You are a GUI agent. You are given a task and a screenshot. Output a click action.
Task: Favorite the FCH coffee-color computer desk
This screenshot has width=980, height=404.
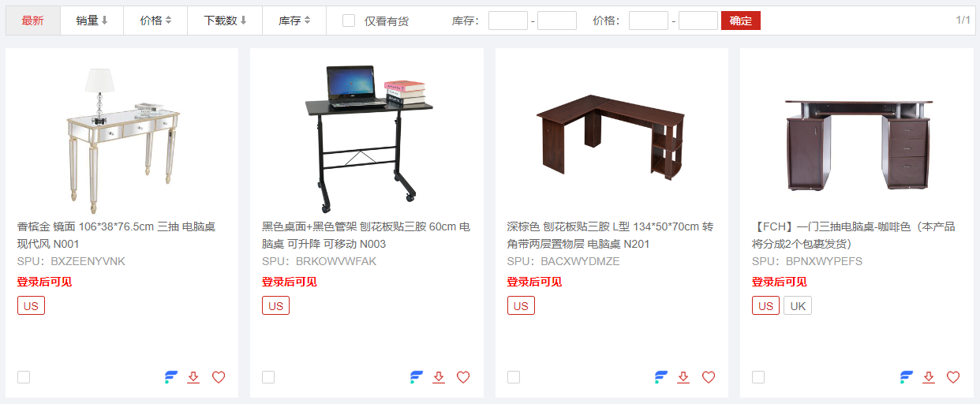953,377
